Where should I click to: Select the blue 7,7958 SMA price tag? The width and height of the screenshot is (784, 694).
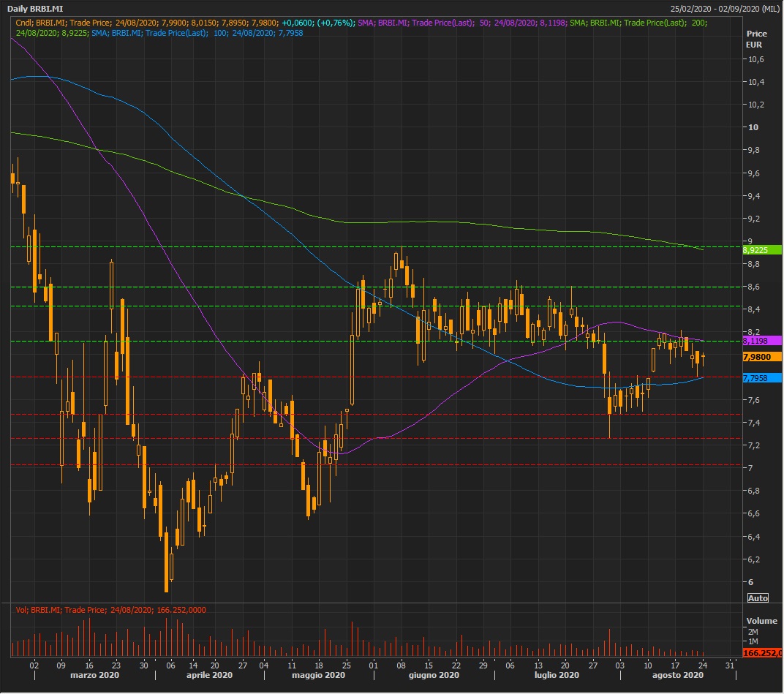click(x=761, y=378)
